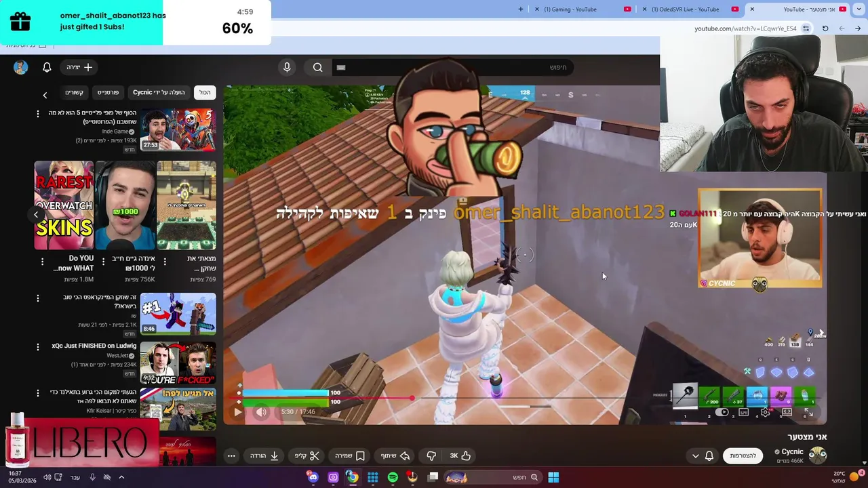Open the Cycnic channel avatar

(818, 455)
